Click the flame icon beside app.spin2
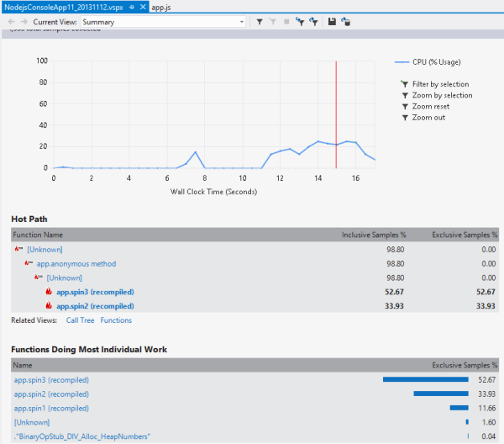Screen dimensions: 504x444 (49, 306)
